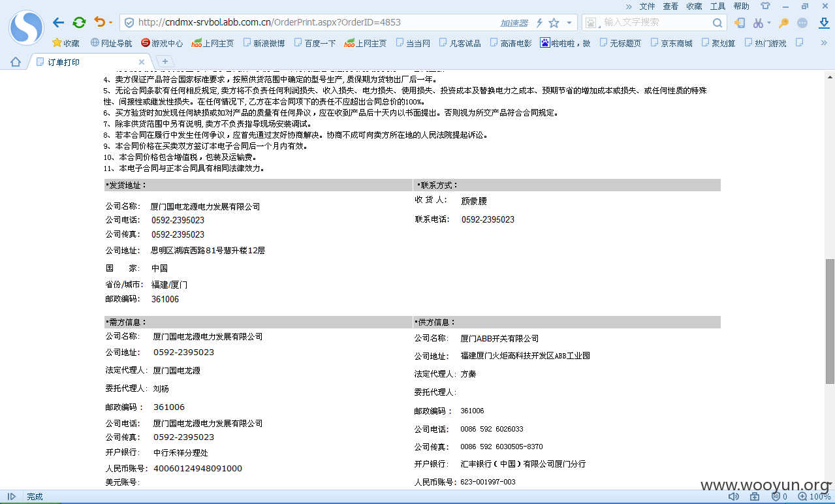Viewport: 835px width, 504px height.
Task: Click the address bar URL
Action: pos(270,22)
